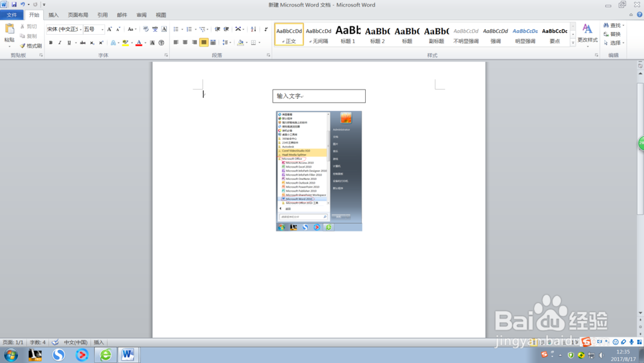Screen dimensions: 644x363
Task: Switch to the View tab
Action: click(161, 15)
